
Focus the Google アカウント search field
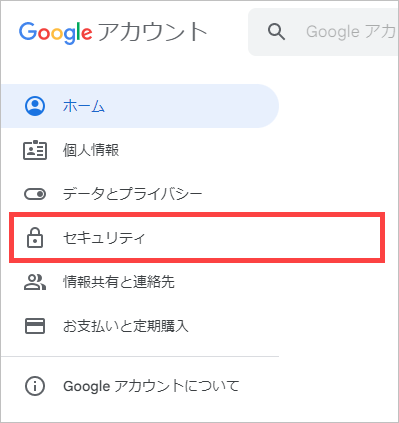tap(323, 32)
